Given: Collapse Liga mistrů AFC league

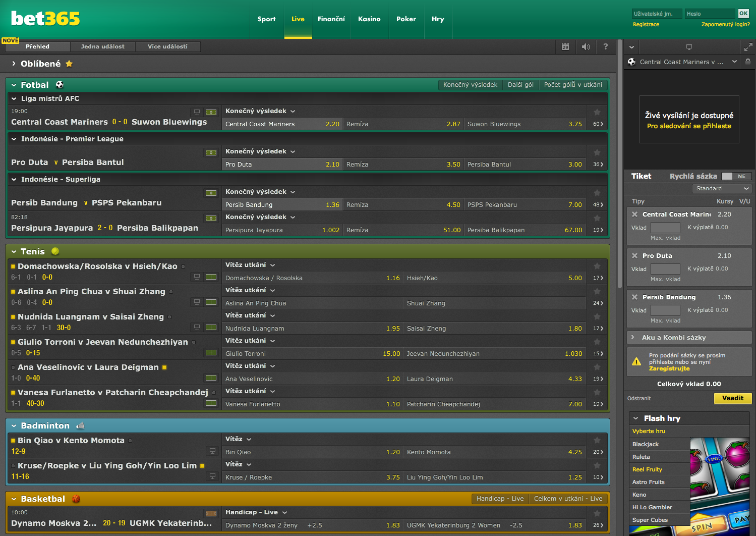Looking at the screenshot, I should (14, 98).
